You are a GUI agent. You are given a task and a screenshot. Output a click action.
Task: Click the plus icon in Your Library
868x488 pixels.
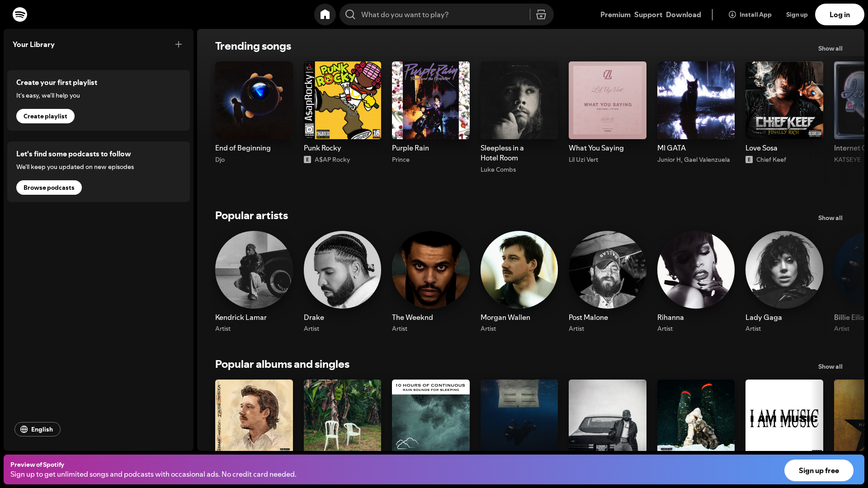coord(179,44)
